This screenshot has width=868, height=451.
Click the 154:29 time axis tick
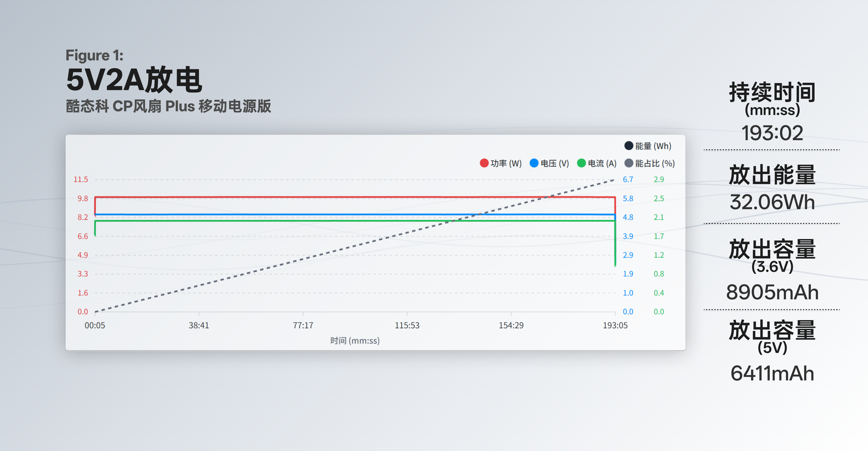(511, 325)
